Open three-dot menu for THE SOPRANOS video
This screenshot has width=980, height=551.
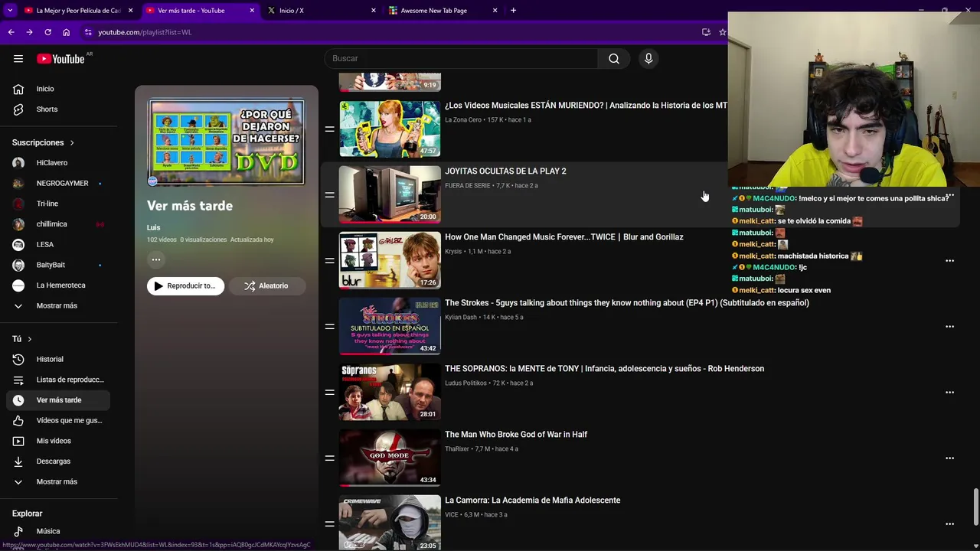tap(949, 393)
